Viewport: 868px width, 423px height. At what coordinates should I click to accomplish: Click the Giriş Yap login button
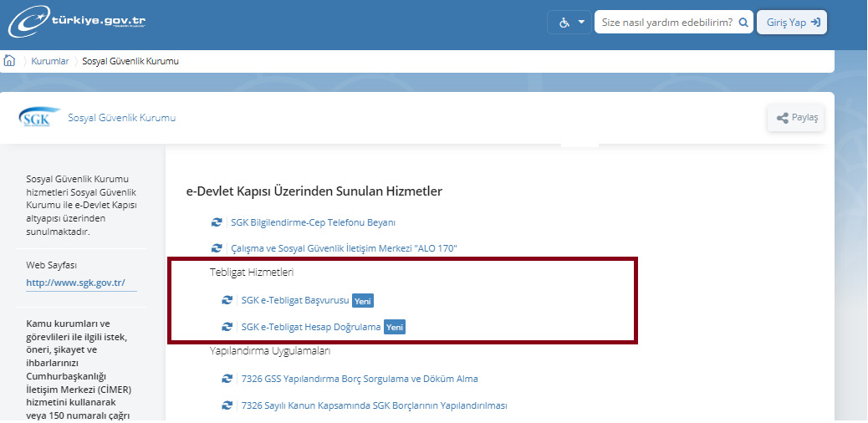(x=792, y=22)
